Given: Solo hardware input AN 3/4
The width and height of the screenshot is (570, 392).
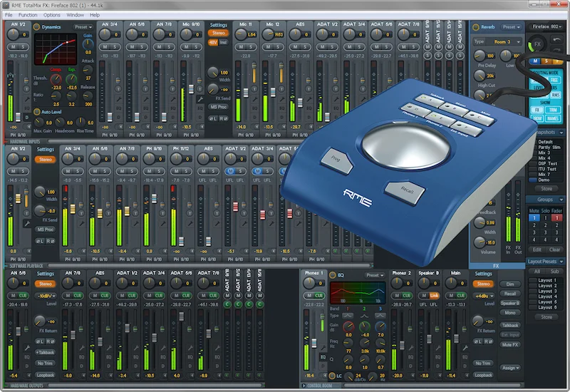Looking at the screenshot, I should click(114, 47).
